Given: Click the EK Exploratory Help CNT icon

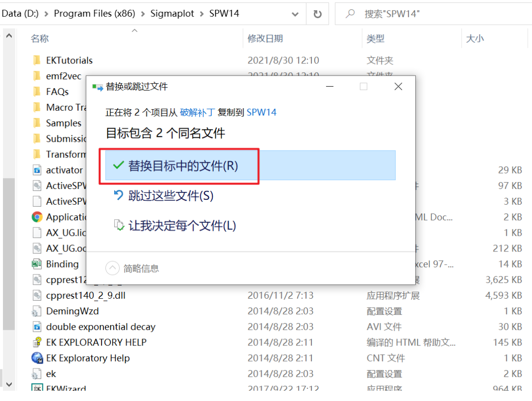Looking at the screenshot, I should point(36,358).
